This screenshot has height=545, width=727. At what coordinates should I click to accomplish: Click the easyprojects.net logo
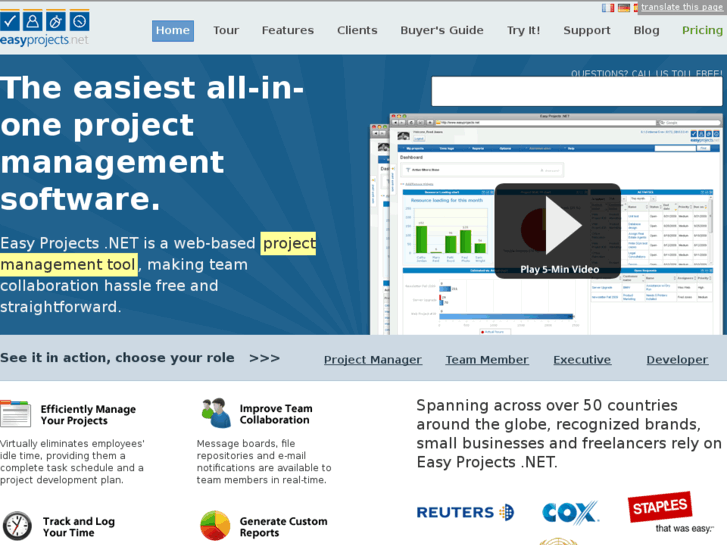coord(45,28)
